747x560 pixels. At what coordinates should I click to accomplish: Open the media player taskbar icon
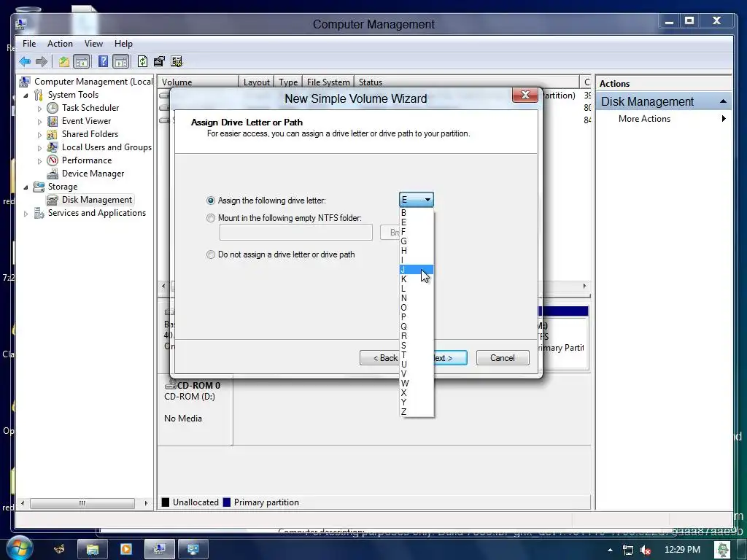tap(125, 549)
